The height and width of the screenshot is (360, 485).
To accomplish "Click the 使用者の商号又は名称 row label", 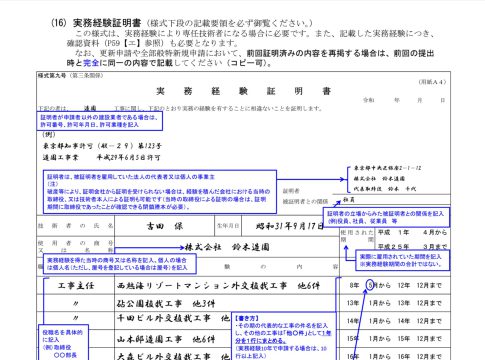I will (75, 247).
